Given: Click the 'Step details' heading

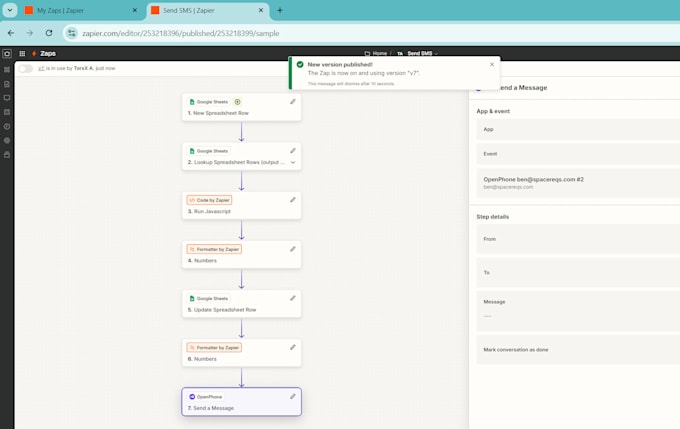Looking at the screenshot, I should click(x=493, y=216).
